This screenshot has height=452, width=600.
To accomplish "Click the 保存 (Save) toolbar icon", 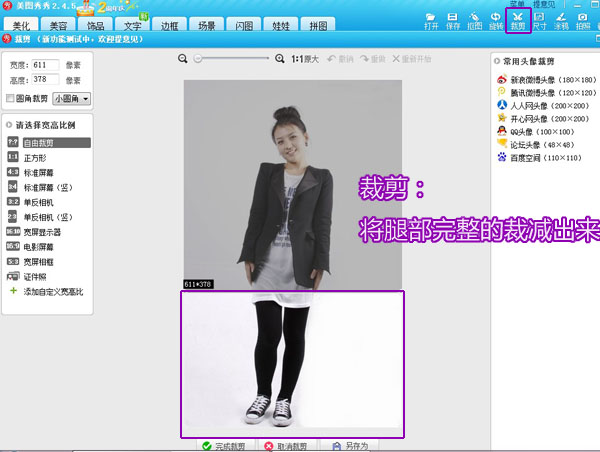I will coord(453,20).
